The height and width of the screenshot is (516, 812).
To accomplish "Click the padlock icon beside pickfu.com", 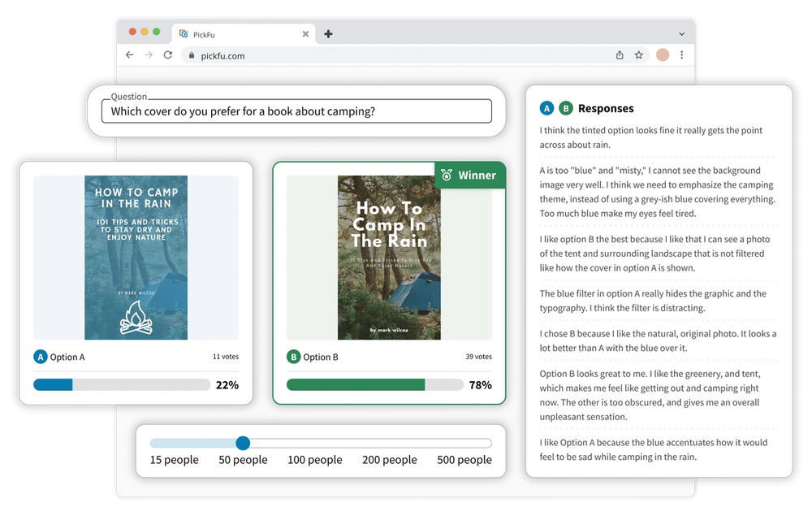I will 192,55.
